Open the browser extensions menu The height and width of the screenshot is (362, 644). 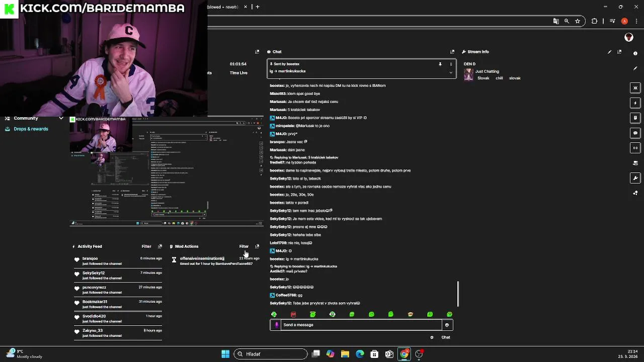595,21
